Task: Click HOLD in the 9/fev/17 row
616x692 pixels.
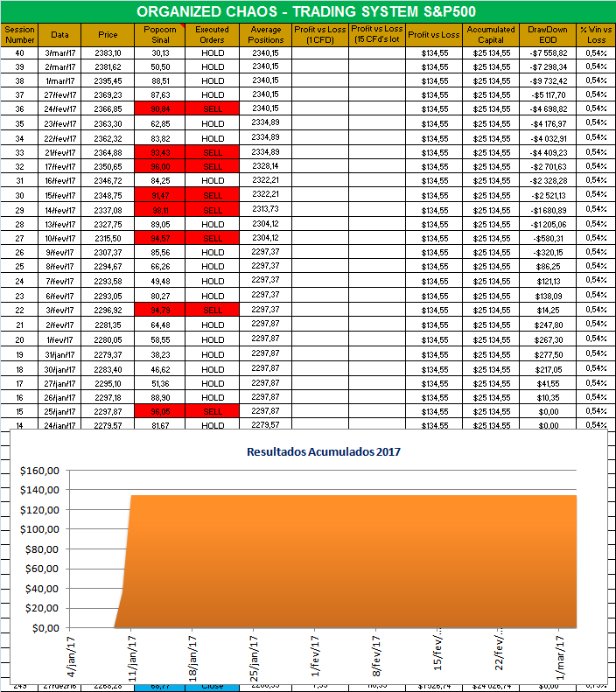Action: (x=213, y=252)
